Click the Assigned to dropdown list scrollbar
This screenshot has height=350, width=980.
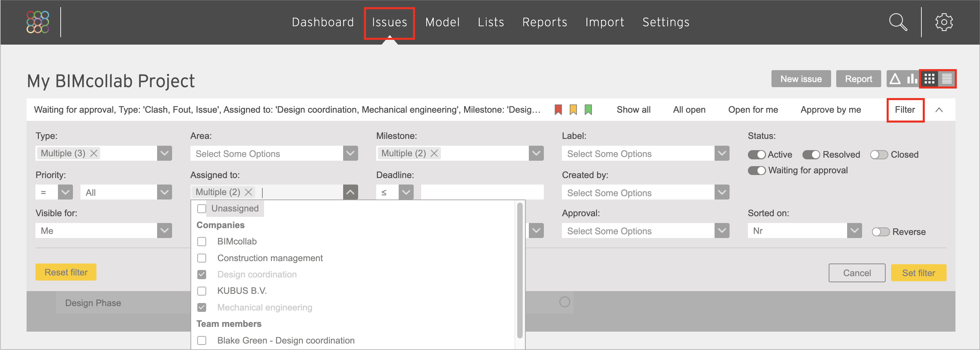[x=520, y=271]
